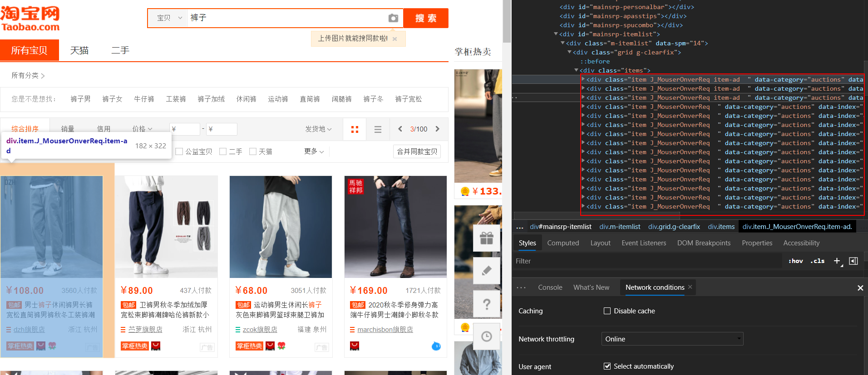Open the 发货地 location dropdown
This screenshot has height=375, width=868.
pyautogui.click(x=318, y=129)
